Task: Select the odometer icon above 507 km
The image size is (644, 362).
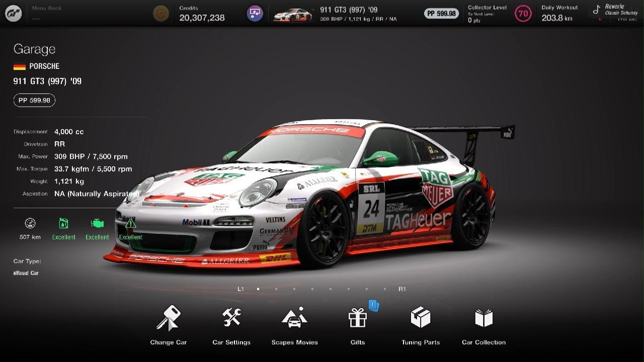Action: pyautogui.click(x=30, y=223)
